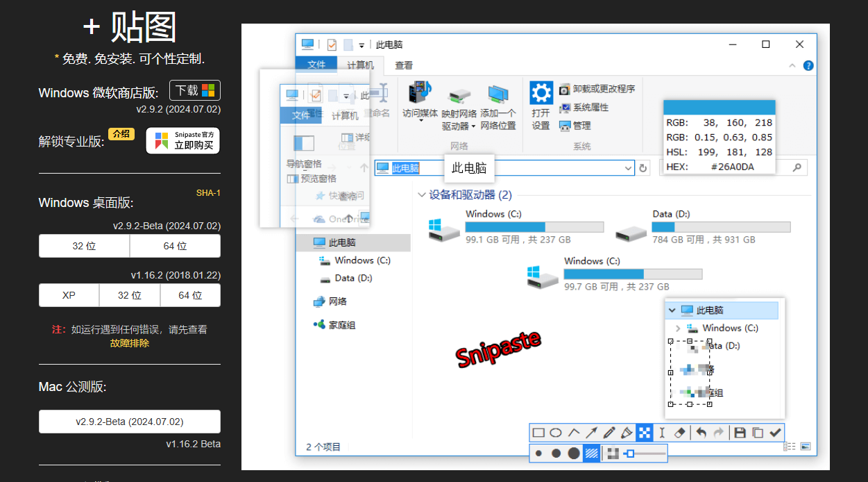Switch to large icons view in status bar
The width and height of the screenshot is (868, 482).
(805, 447)
